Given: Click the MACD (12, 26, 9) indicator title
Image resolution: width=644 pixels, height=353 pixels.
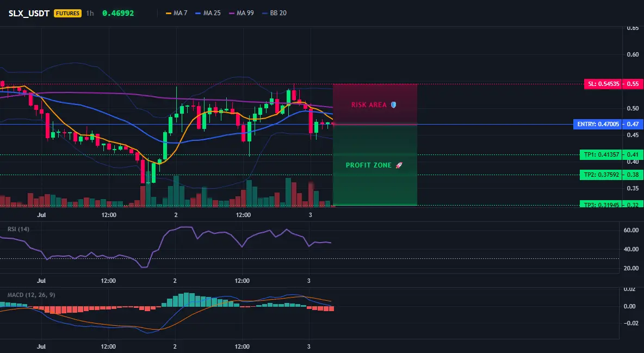Looking at the screenshot, I should point(31,295).
